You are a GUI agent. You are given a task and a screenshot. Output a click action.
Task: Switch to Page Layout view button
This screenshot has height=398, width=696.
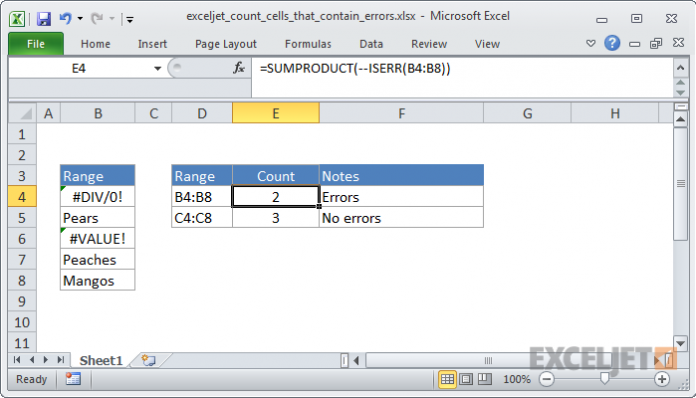(x=466, y=379)
